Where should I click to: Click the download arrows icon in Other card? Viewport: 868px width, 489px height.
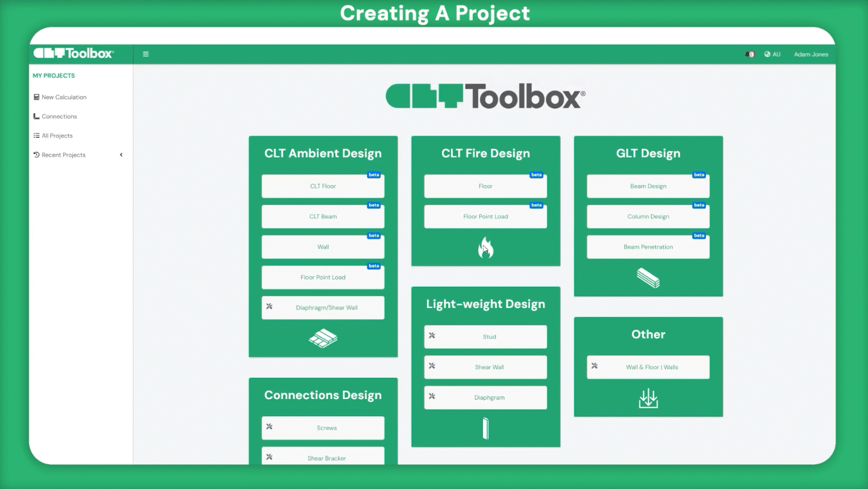click(x=648, y=398)
